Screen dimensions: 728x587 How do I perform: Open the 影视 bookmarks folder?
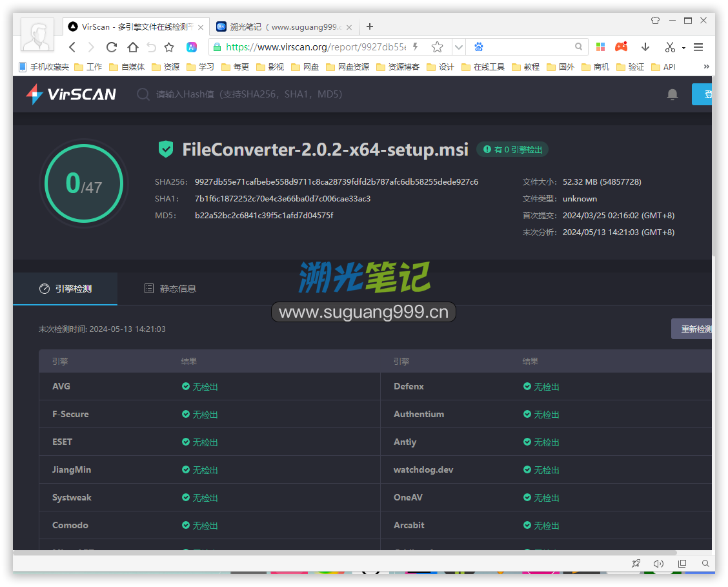pos(270,67)
